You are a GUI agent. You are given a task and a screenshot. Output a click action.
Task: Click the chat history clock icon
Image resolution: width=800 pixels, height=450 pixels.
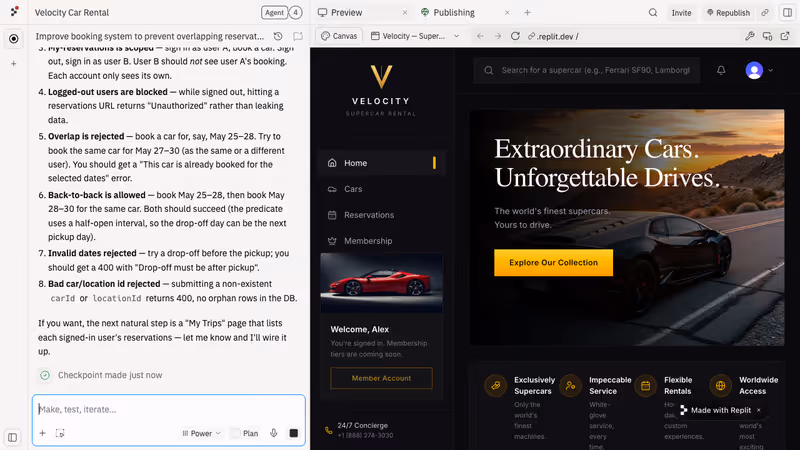pos(278,36)
